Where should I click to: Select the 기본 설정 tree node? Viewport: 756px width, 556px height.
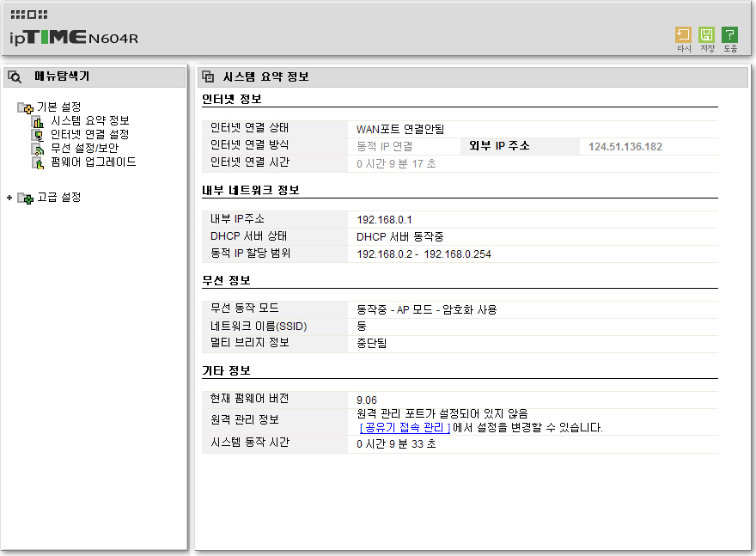[58, 107]
